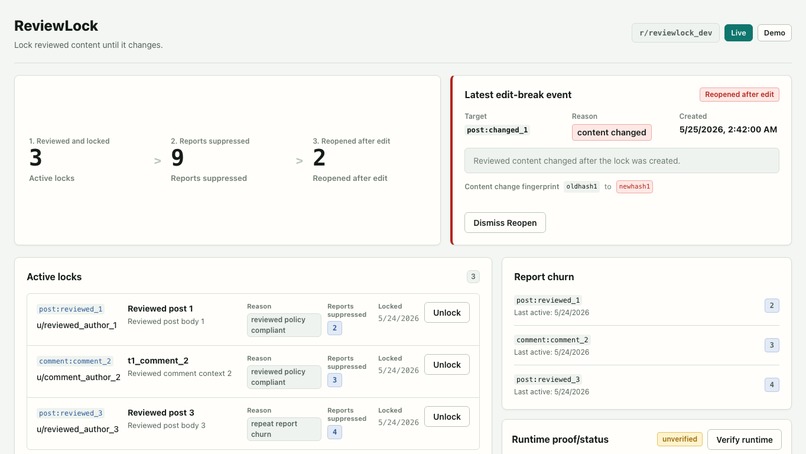
Task: Click reason tag in t1_comment_2 row
Action: coord(284,377)
